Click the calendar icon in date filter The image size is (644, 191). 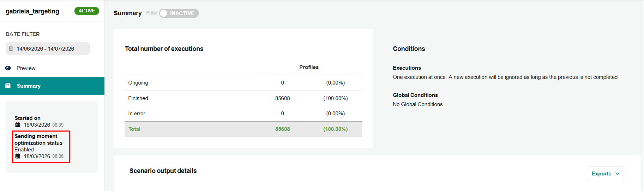coord(11,48)
